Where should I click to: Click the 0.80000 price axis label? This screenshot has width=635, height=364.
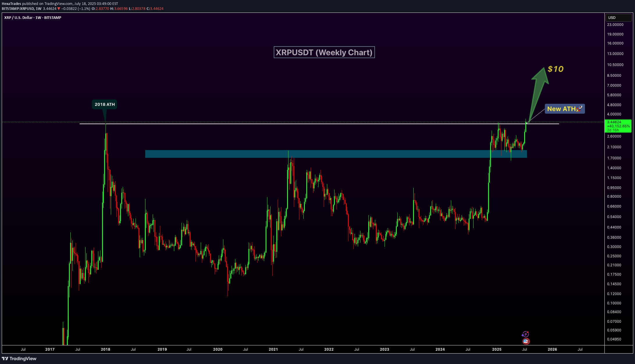pyautogui.click(x=614, y=197)
